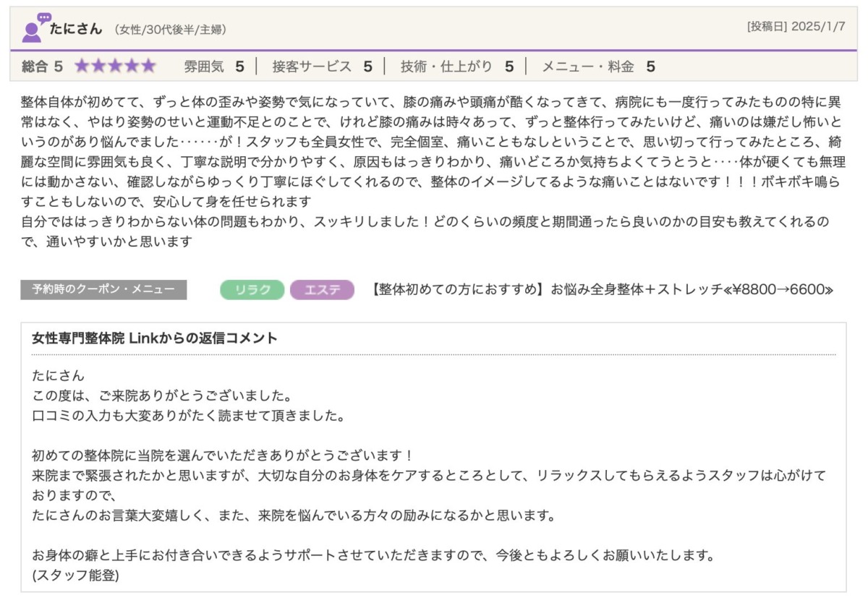Viewport: 868px width, 603px height.
Task: Click the (スタッフ能登) staff signature
Action: pos(76,576)
